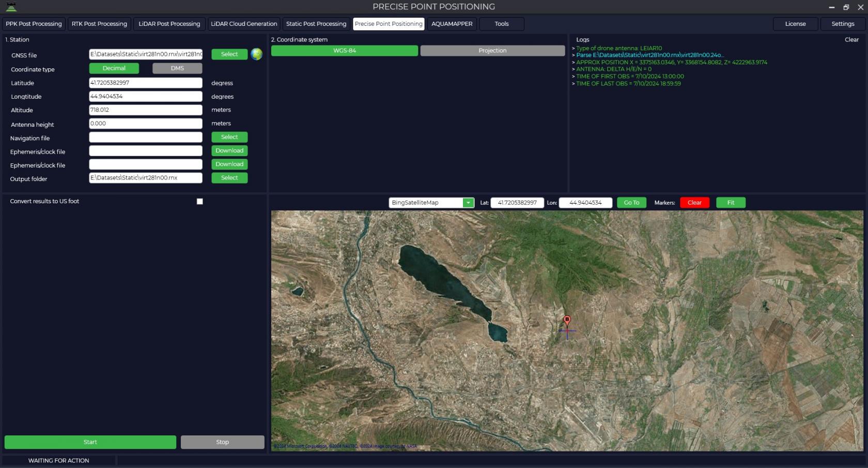Click Select next to Navigation file
Viewport: 868px width, 468px height.
[229, 137]
